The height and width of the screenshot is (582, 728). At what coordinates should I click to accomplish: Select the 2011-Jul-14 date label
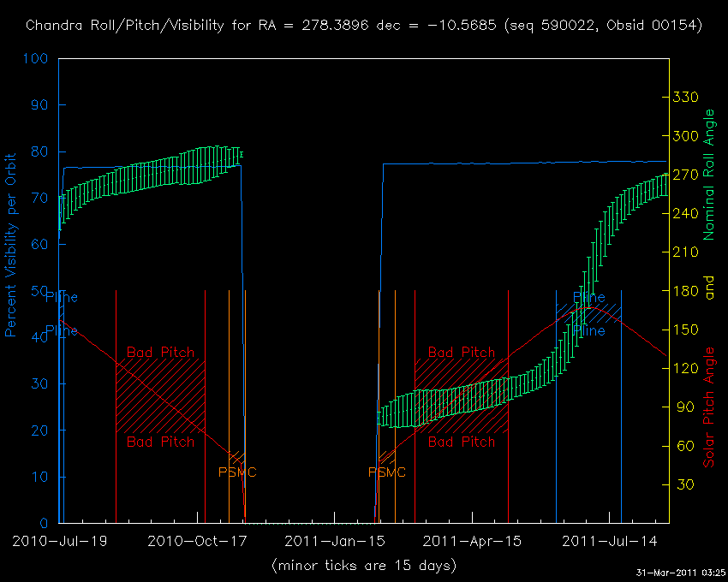[610, 541]
